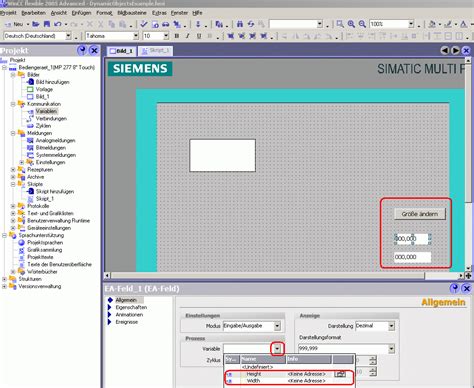The image size is (474, 388).
Task: Open the Darstellung Dezimal dropdown
Action: pyautogui.click(x=391, y=326)
